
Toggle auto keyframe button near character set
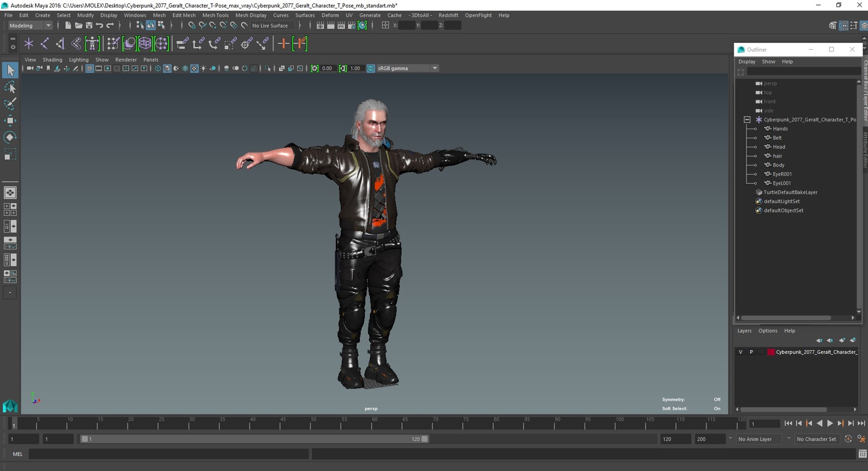pyautogui.click(x=848, y=439)
